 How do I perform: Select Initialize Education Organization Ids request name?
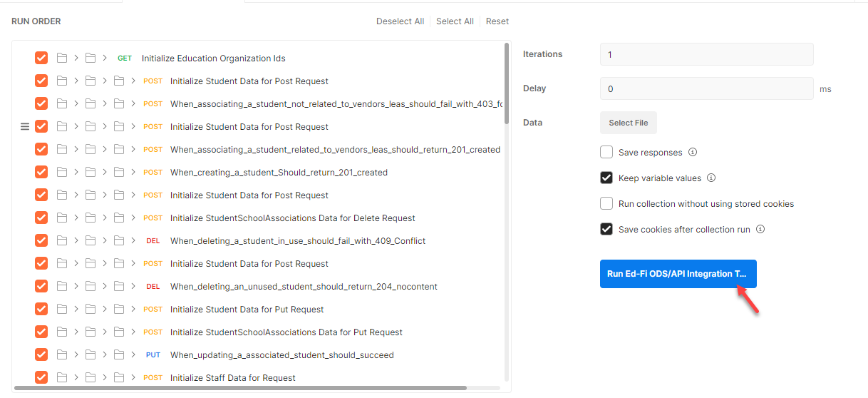tap(213, 58)
